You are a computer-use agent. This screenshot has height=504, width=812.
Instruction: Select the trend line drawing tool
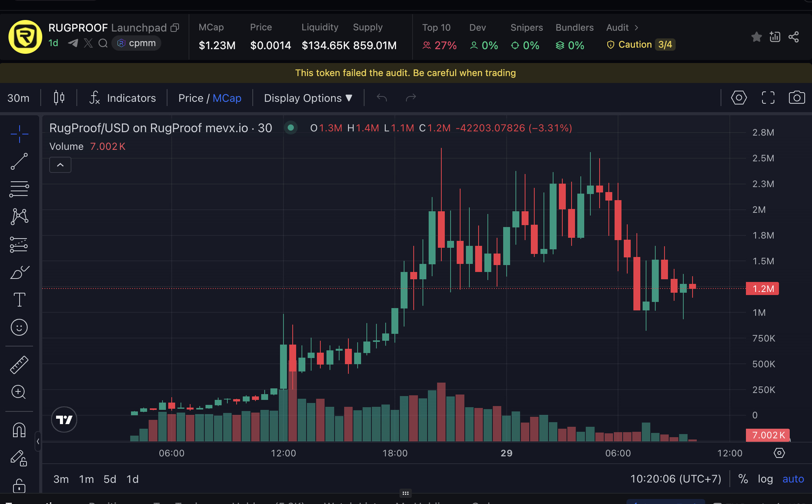19,161
